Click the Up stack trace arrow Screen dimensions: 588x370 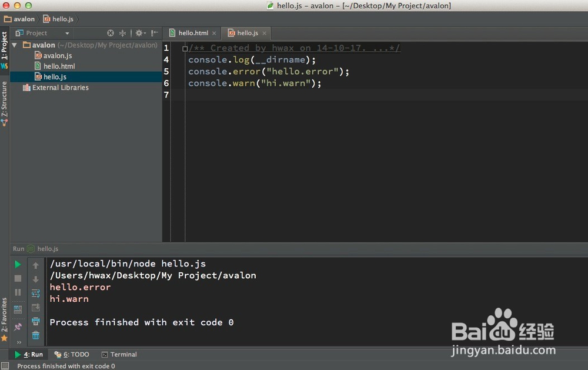tap(36, 266)
